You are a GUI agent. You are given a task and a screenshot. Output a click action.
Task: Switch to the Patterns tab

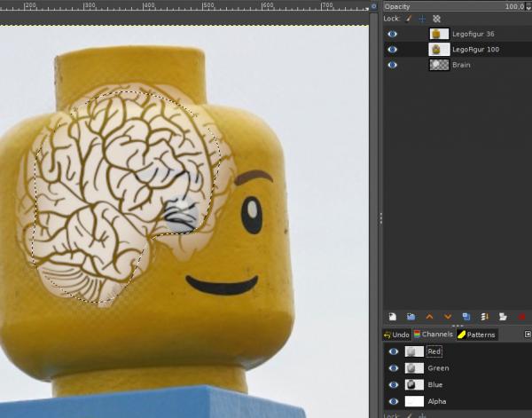(477, 335)
